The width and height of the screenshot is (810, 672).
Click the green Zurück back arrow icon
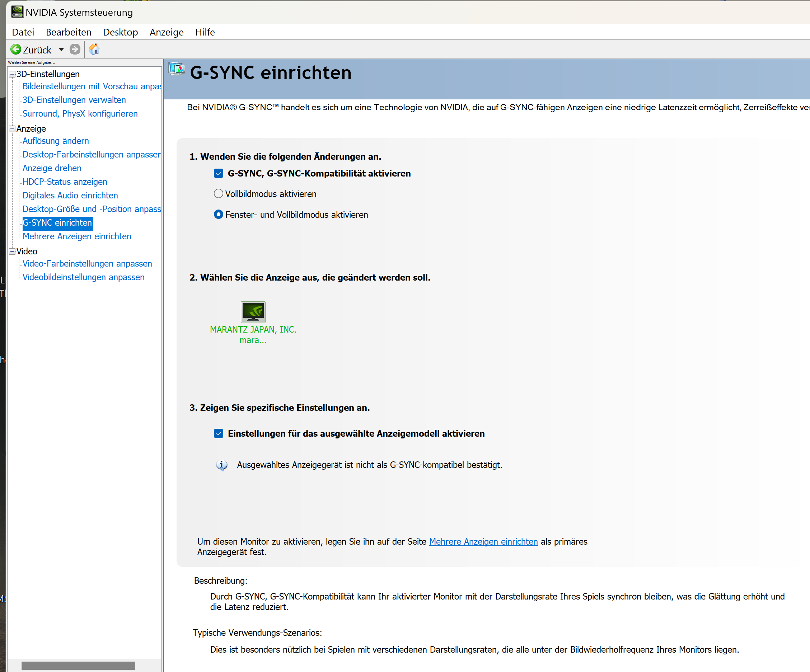pos(16,50)
